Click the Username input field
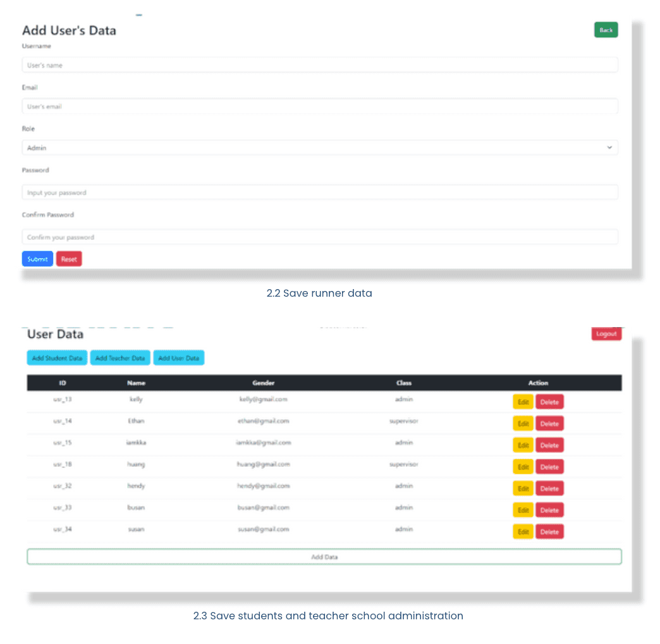Screen dimensions: 660x644 coord(319,65)
